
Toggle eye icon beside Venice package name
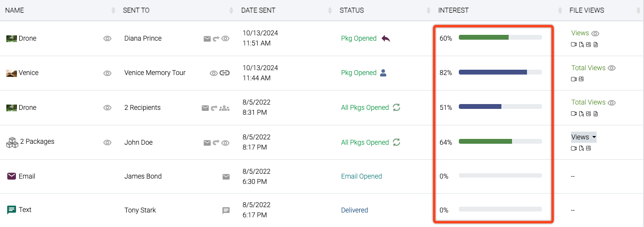pos(107,73)
